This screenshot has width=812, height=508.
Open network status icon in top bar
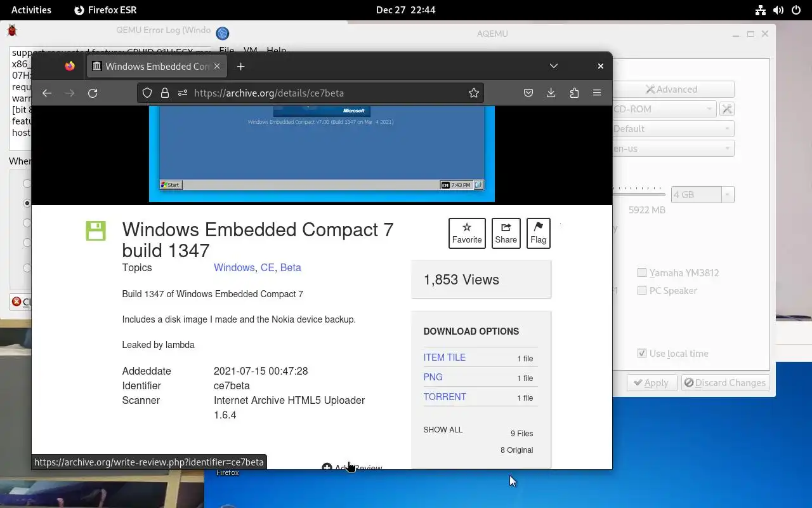coord(760,10)
